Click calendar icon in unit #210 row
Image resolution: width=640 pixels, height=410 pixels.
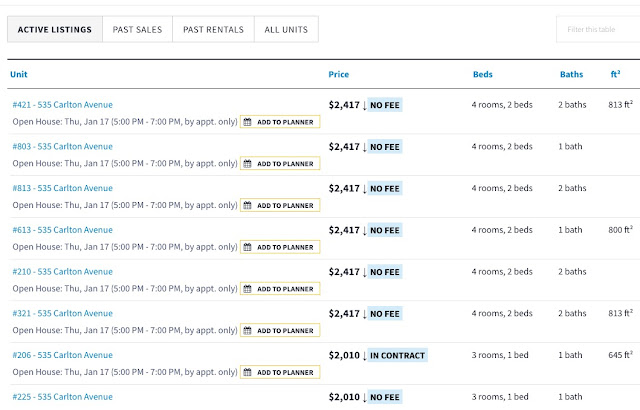(248, 289)
